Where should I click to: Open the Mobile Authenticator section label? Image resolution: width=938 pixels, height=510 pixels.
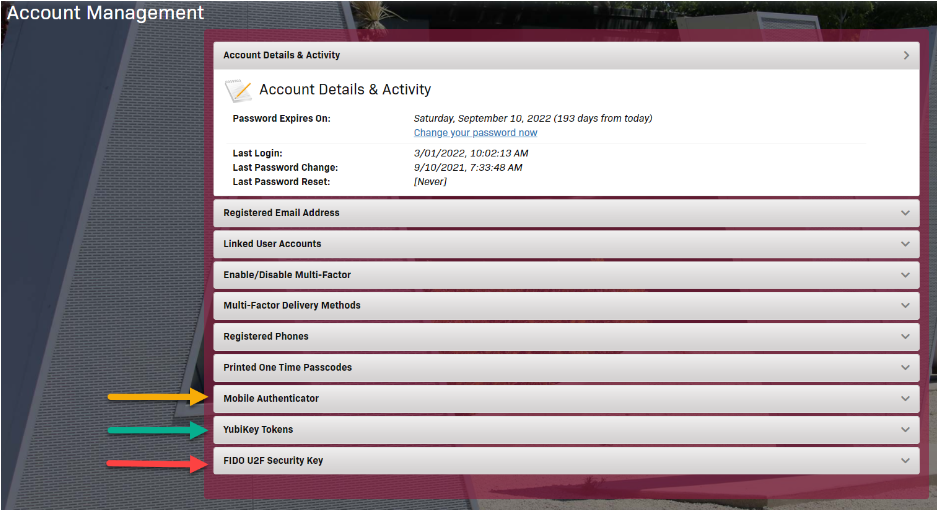click(271, 399)
